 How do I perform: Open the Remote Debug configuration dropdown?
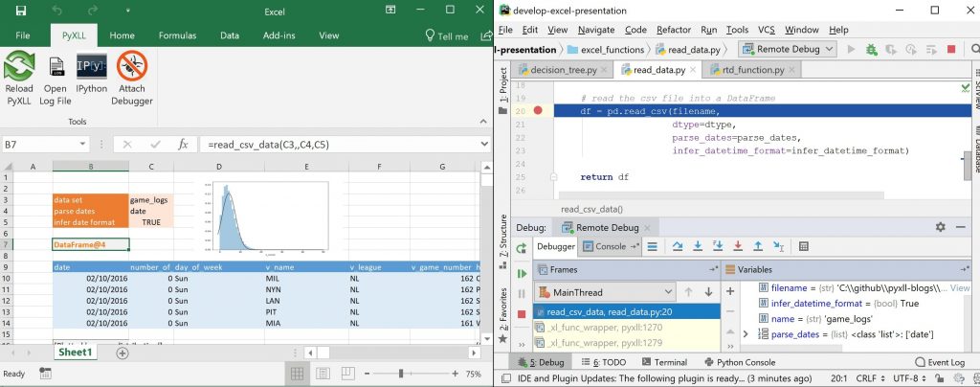coord(787,49)
